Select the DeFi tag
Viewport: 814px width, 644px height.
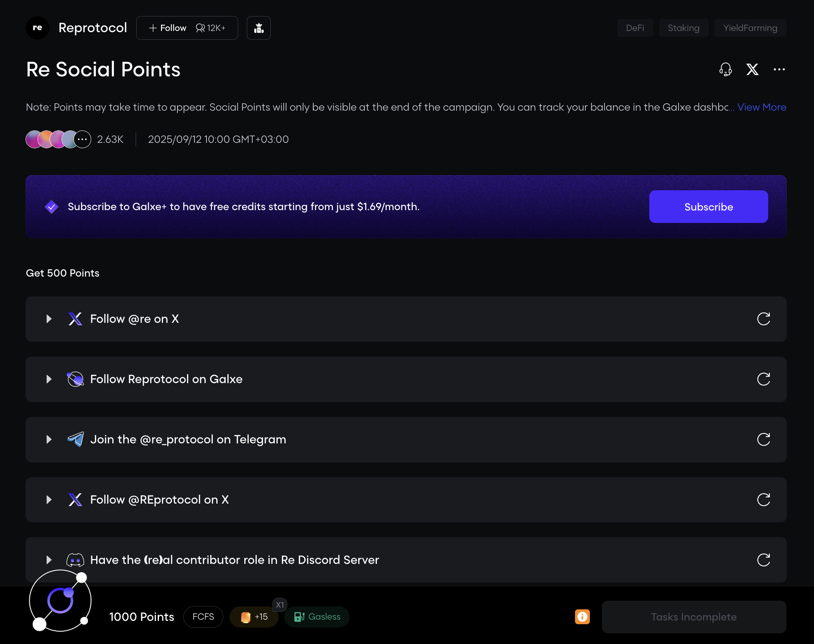634,28
